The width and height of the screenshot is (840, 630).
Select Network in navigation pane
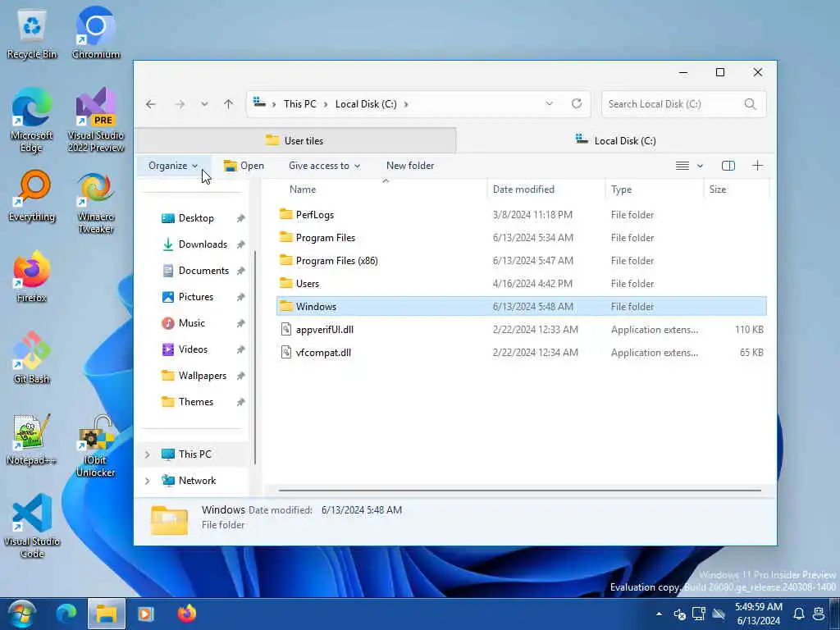pyautogui.click(x=197, y=481)
